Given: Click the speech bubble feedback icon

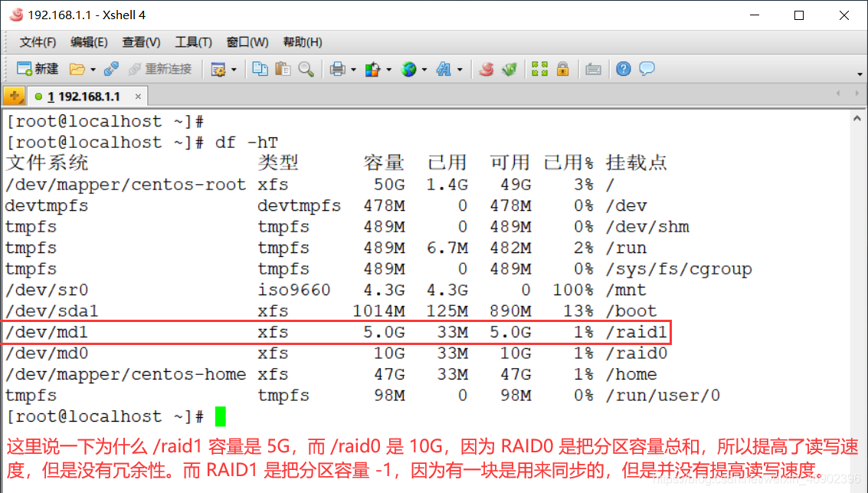Looking at the screenshot, I should (647, 69).
